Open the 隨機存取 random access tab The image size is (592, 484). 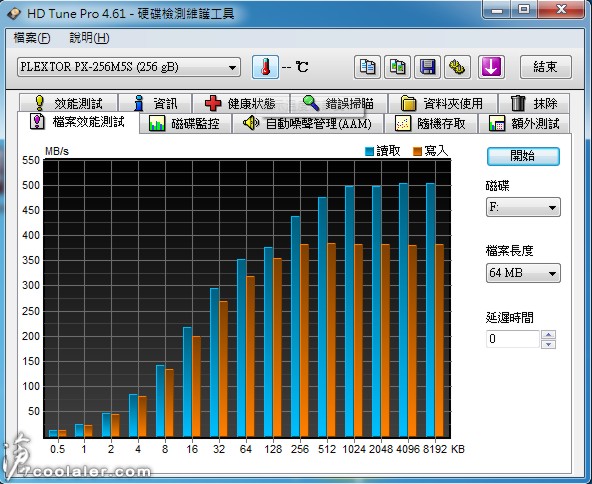click(431, 123)
